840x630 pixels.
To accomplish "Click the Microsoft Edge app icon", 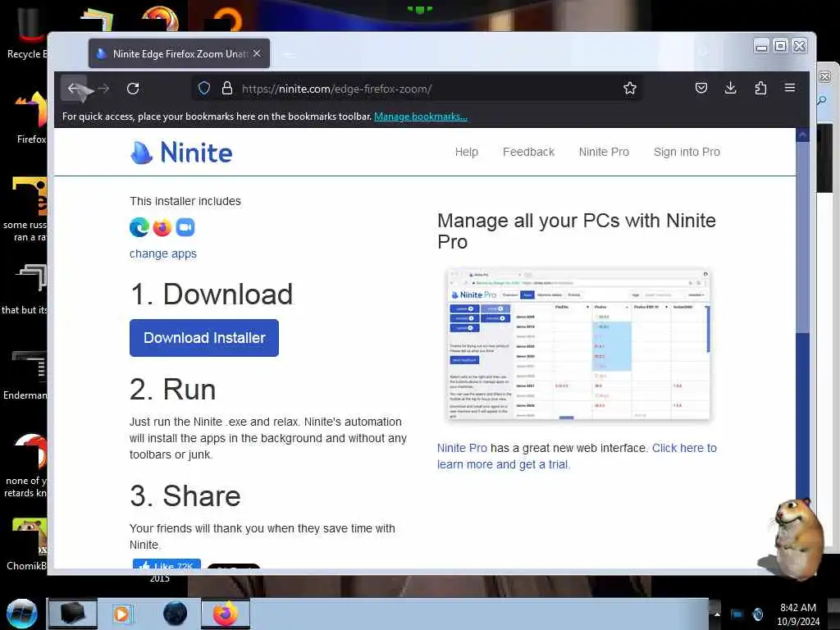I will 139,227.
